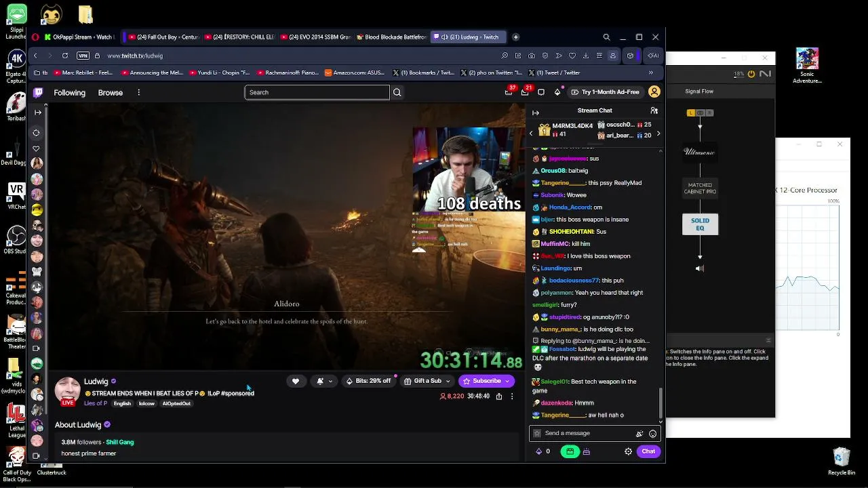Open the emote picker in chat
Image resolution: width=868 pixels, height=488 pixels.
[653, 433]
